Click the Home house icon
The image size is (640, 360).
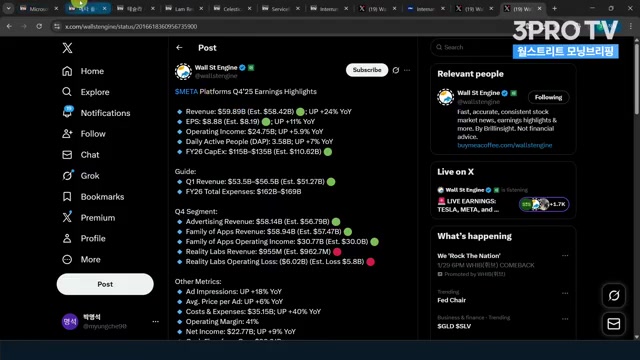[x=67, y=71]
